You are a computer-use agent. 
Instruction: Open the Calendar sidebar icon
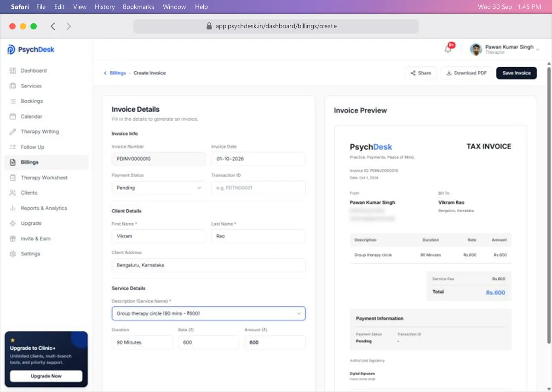(13, 116)
